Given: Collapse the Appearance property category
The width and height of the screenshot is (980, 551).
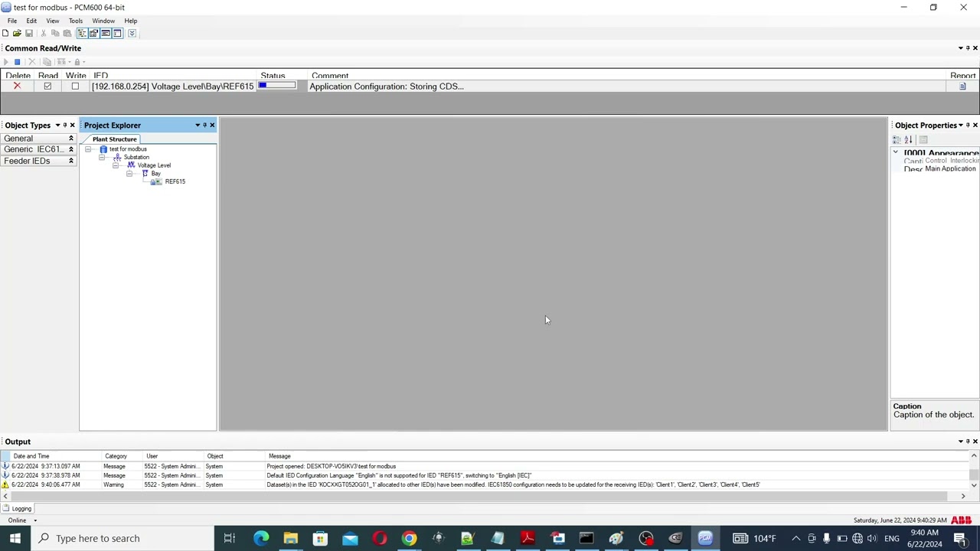Looking at the screenshot, I should pos(896,153).
